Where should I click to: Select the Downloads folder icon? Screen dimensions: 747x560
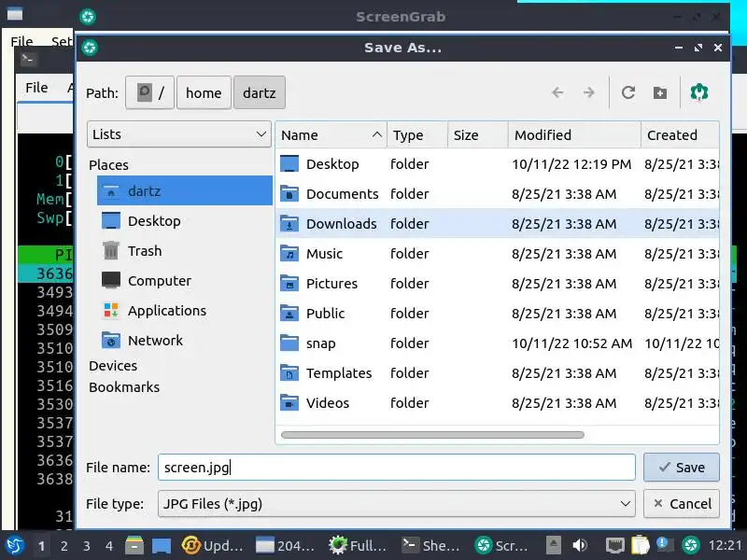[x=289, y=224]
